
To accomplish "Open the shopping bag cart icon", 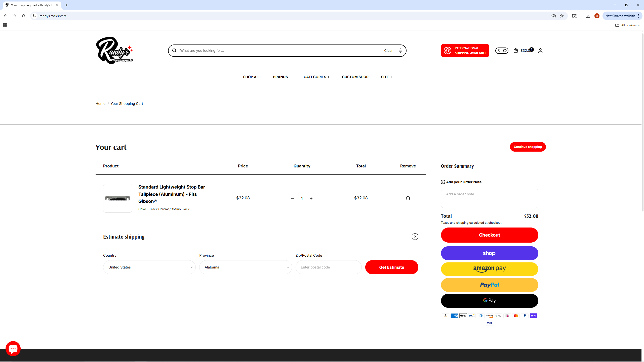I will [x=515, y=51].
